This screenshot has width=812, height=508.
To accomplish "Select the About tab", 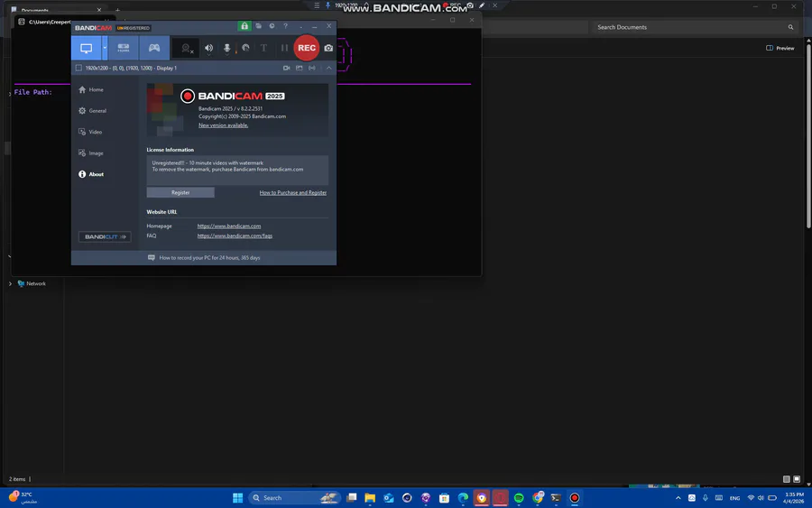I will tap(91, 174).
